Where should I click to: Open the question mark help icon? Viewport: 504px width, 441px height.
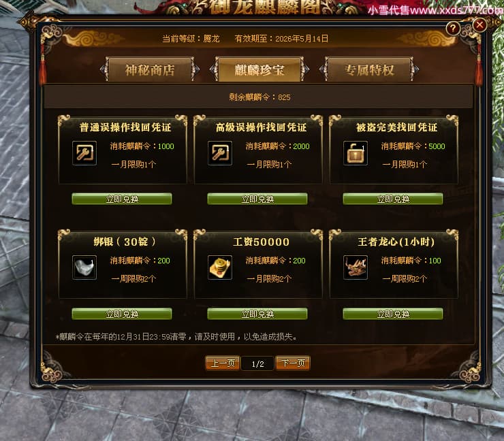point(452,29)
